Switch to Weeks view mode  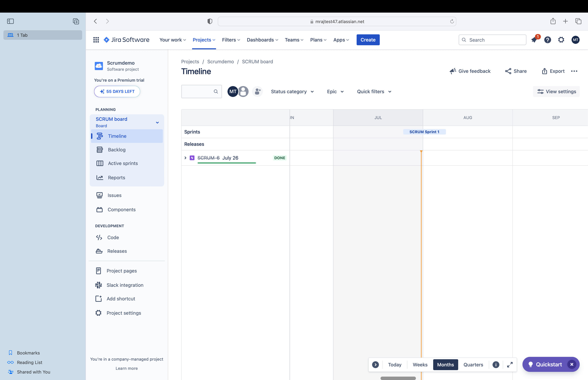point(420,365)
